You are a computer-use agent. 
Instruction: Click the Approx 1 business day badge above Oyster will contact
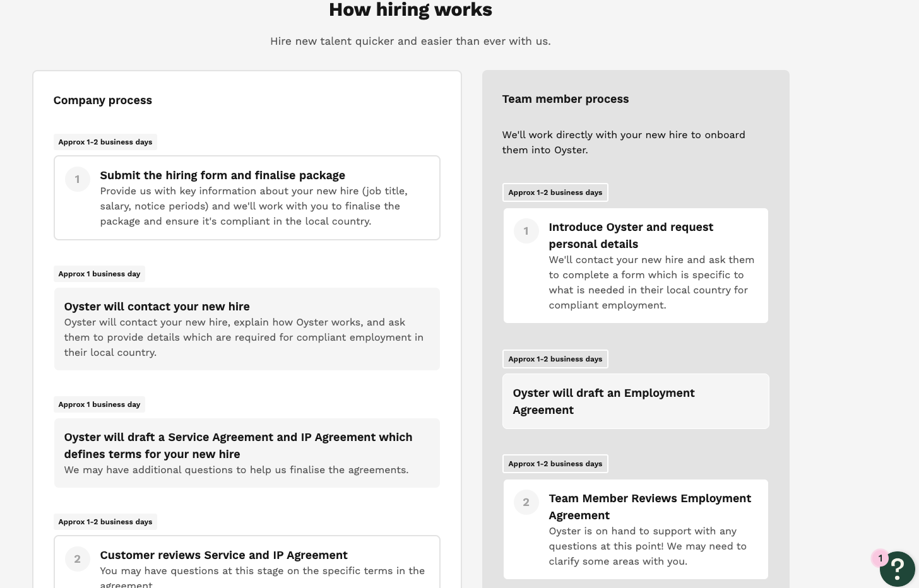[98, 273]
